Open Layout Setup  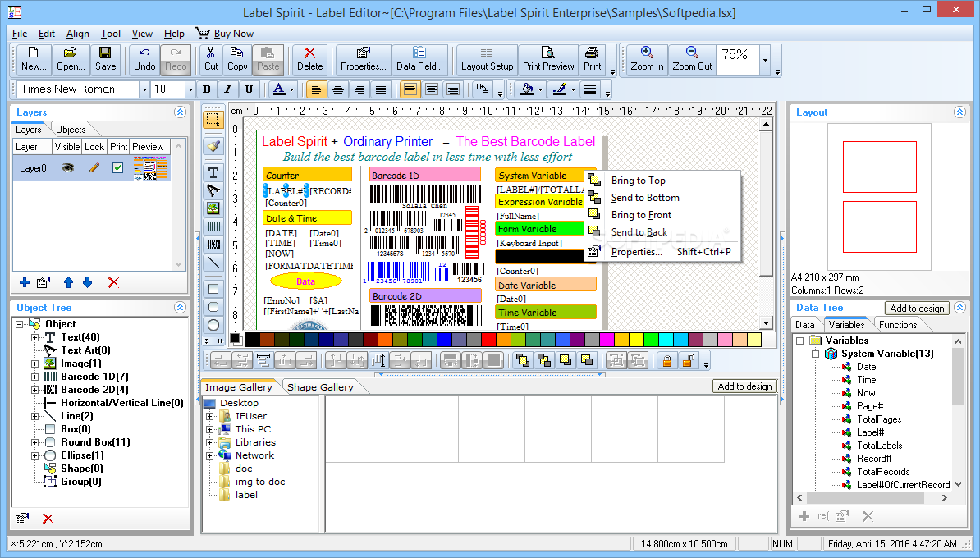[487, 59]
